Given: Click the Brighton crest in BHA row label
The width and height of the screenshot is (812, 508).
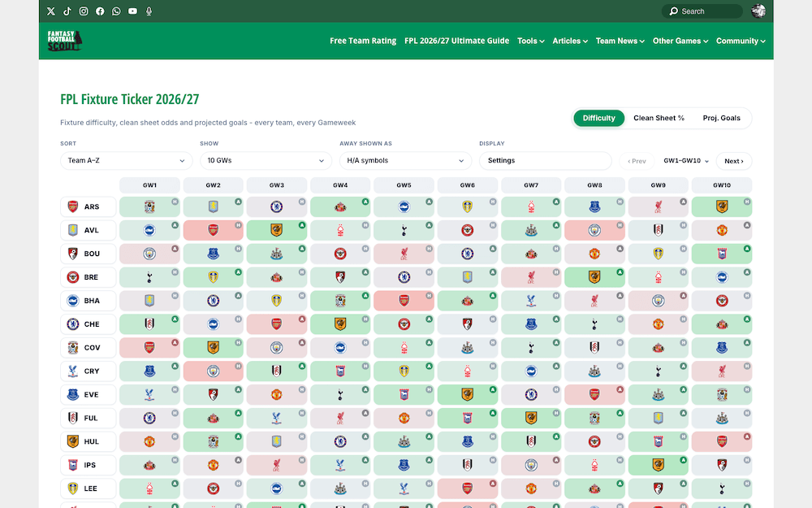Looking at the screenshot, I should point(73,301).
